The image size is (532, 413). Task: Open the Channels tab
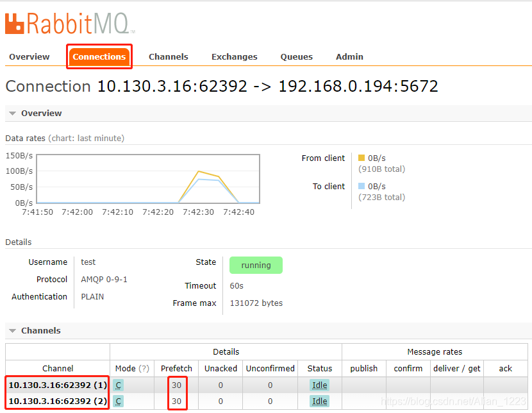[x=168, y=56]
